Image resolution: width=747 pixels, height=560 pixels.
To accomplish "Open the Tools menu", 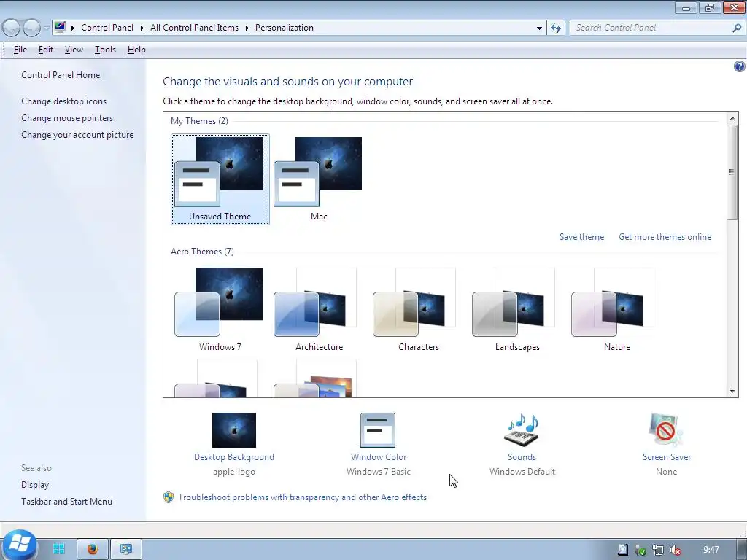I will coord(105,50).
